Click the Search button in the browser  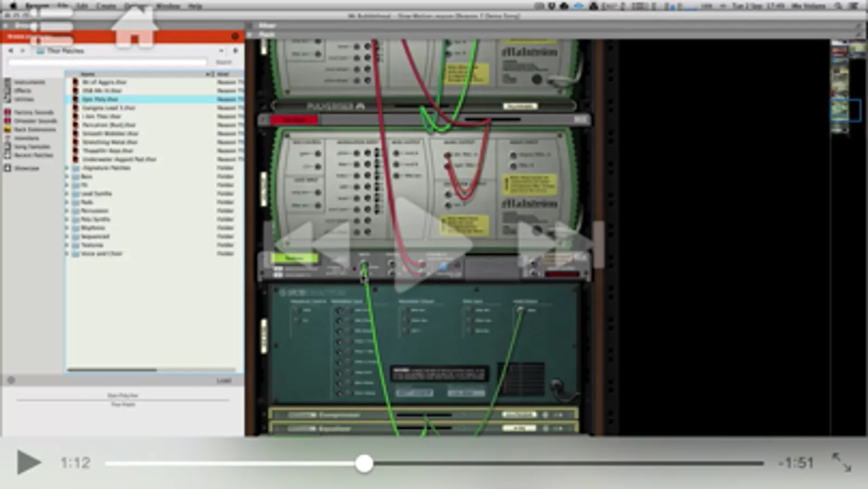coord(224,62)
